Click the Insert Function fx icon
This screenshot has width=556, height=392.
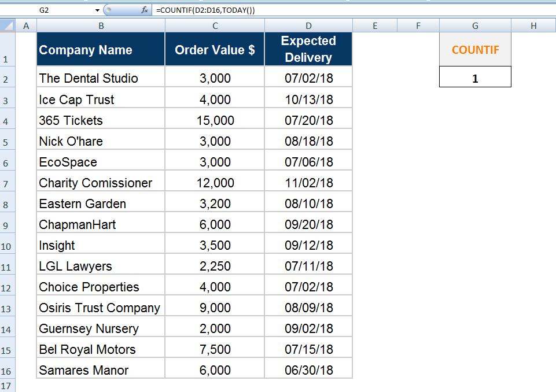(x=145, y=10)
